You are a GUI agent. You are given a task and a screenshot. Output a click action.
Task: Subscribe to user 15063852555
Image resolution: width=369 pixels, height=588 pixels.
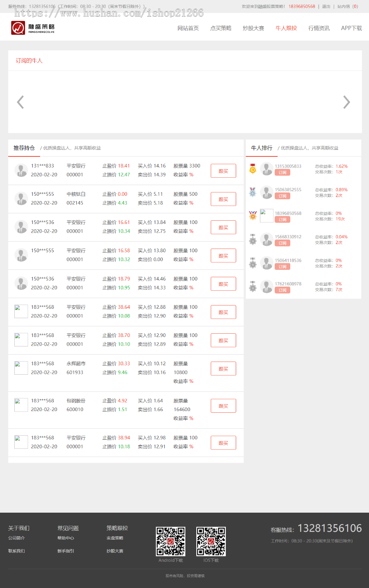point(282,196)
